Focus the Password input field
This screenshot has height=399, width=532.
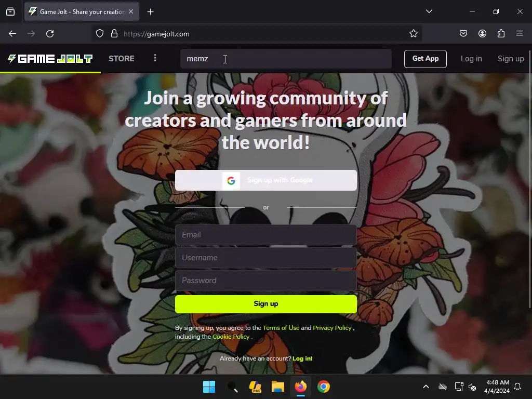point(266,281)
